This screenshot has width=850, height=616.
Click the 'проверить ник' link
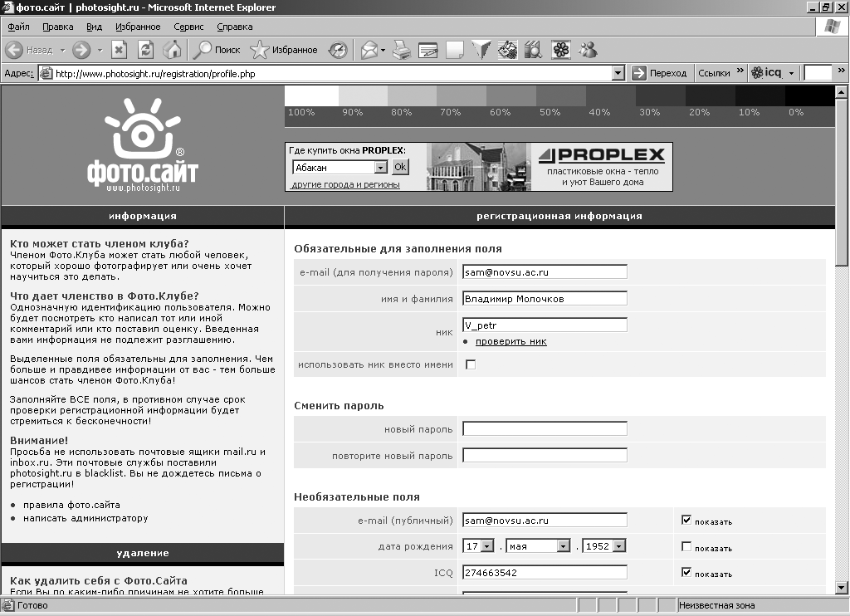(x=511, y=341)
